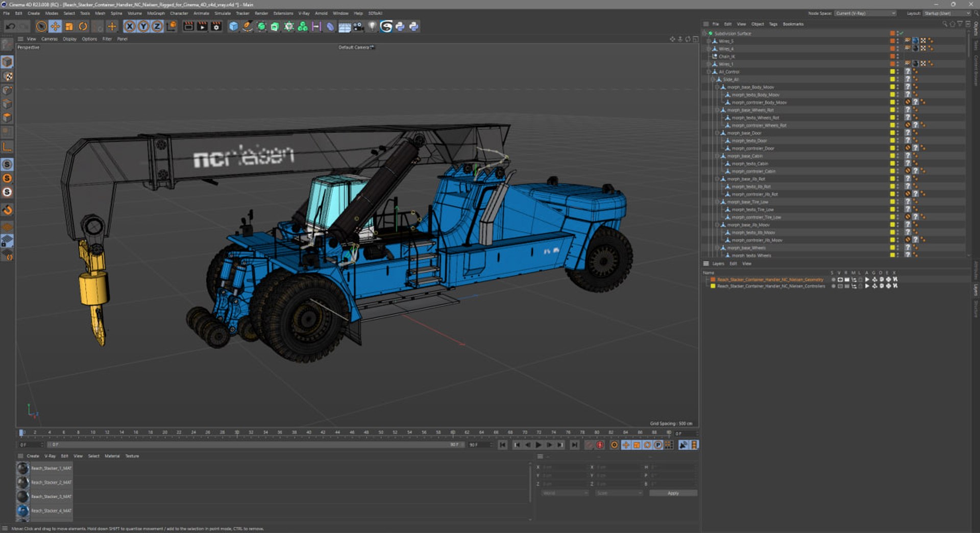This screenshot has width=980, height=533.
Task: Expand the Wires_5 tree node
Action: tap(708, 41)
